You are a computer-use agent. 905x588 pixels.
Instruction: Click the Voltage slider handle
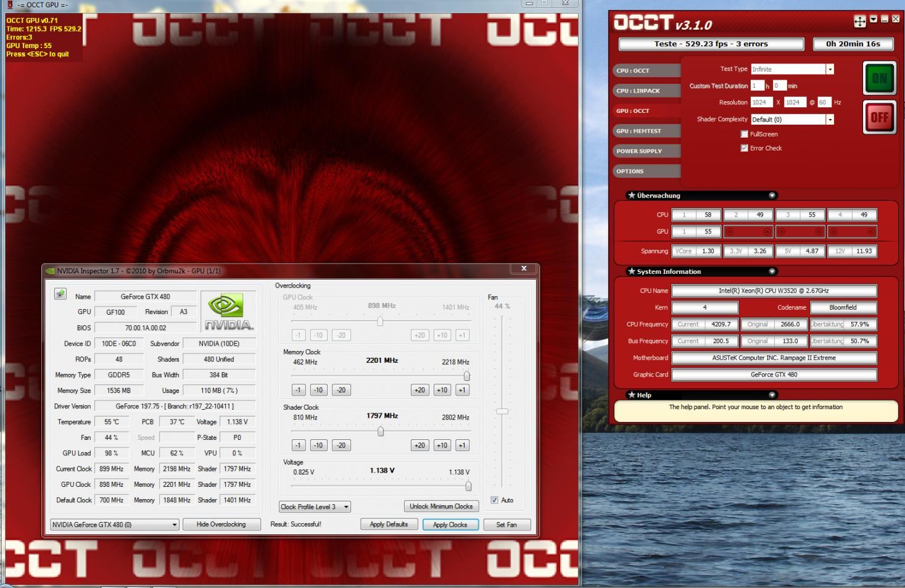468,486
